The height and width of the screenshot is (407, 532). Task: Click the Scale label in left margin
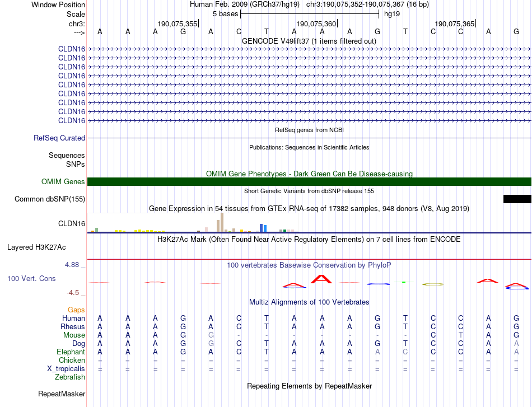(x=76, y=14)
